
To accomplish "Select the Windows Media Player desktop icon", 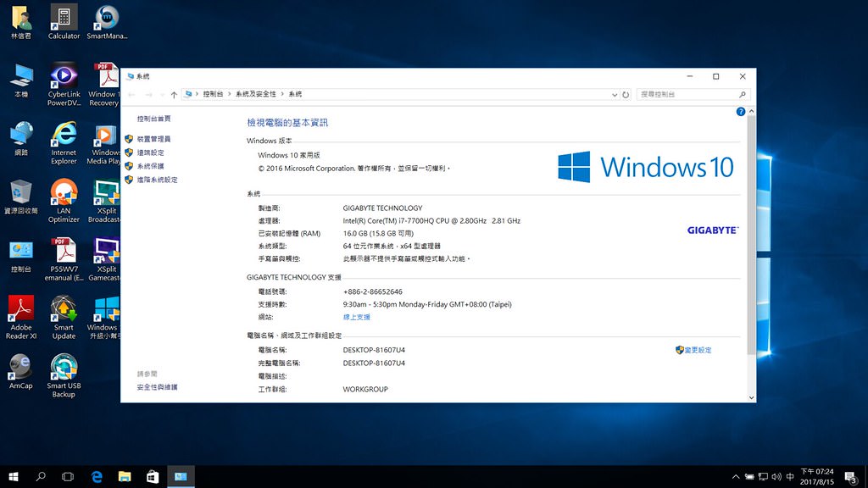I will (103, 145).
